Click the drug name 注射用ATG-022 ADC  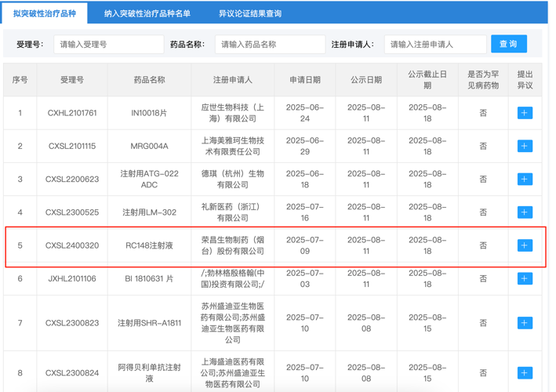point(149,179)
